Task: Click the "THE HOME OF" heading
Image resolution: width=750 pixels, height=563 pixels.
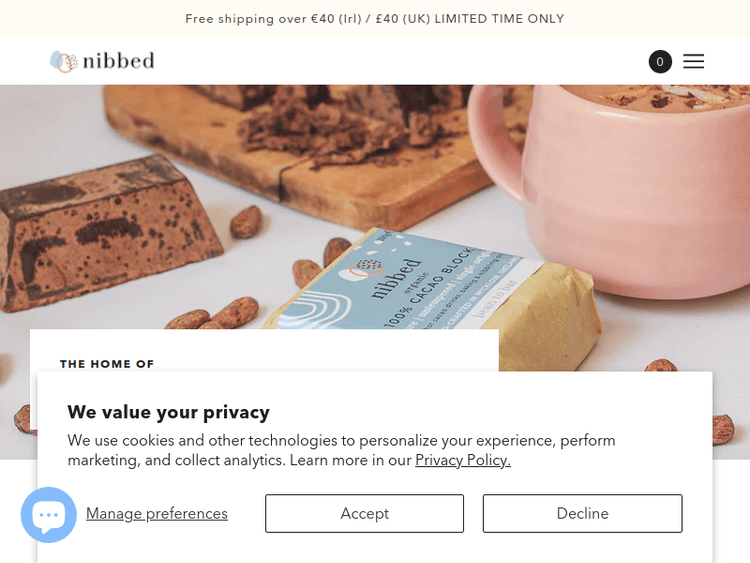Action: [x=107, y=364]
